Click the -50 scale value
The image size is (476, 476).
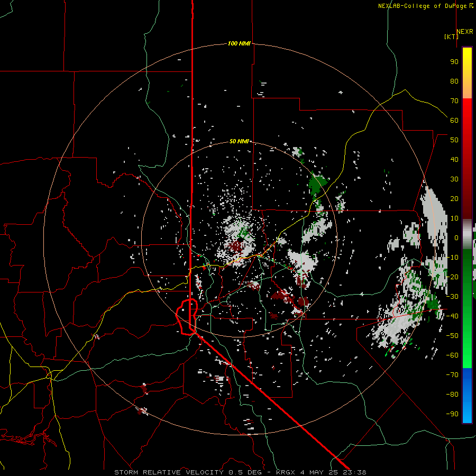(x=452, y=336)
